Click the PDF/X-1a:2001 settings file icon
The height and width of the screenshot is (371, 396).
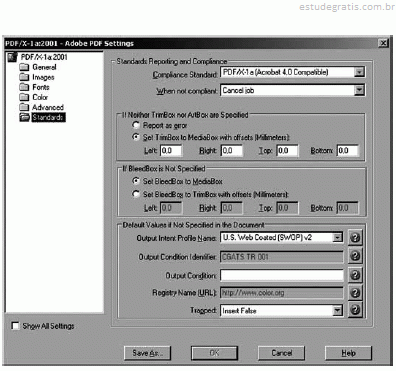(12, 57)
